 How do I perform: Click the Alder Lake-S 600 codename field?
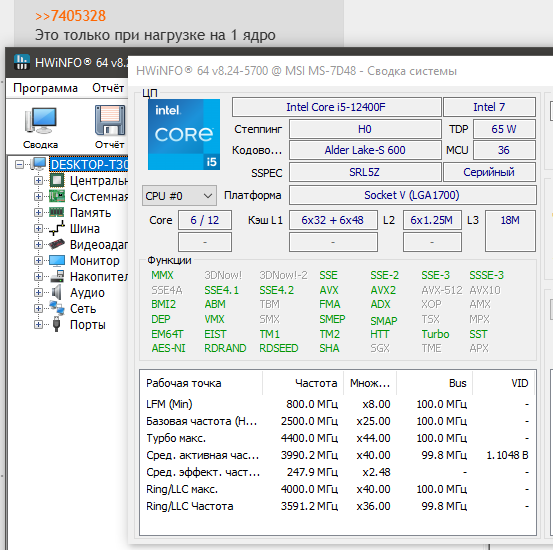click(365, 150)
